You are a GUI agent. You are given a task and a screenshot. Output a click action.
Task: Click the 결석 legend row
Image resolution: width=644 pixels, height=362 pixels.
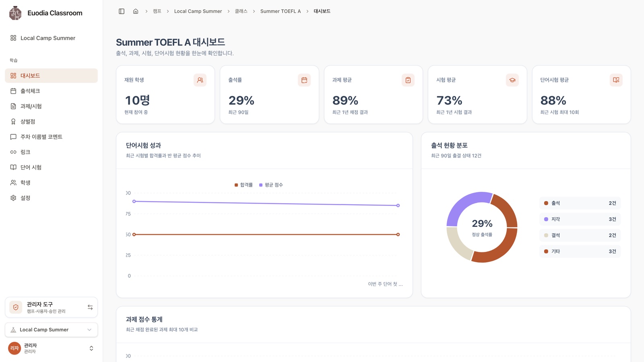coord(580,235)
